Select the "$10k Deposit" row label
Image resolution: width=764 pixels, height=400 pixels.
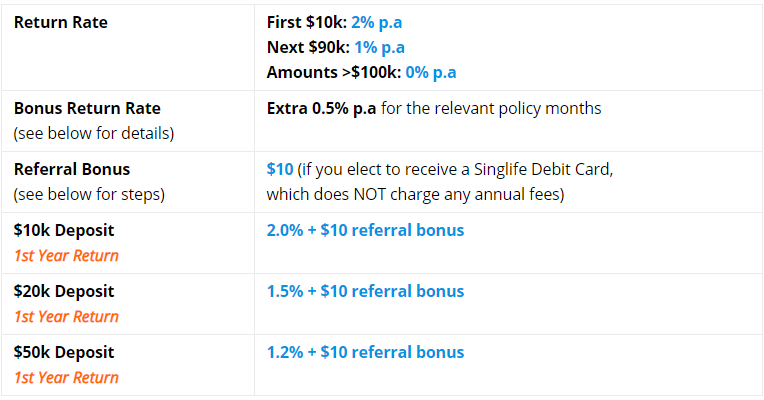point(64,230)
